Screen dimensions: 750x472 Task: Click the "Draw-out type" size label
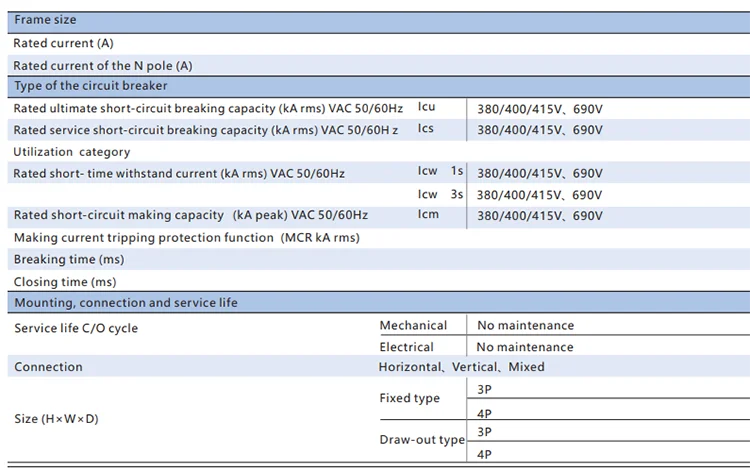(422, 440)
